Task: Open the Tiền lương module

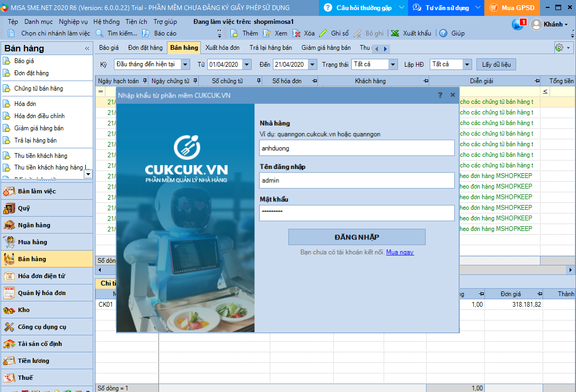Action: tap(47, 360)
